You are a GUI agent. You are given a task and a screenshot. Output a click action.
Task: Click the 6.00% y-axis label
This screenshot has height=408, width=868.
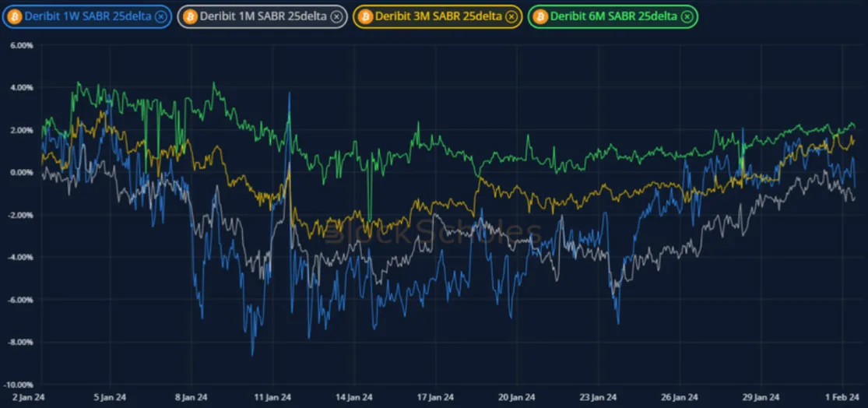tap(22, 45)
